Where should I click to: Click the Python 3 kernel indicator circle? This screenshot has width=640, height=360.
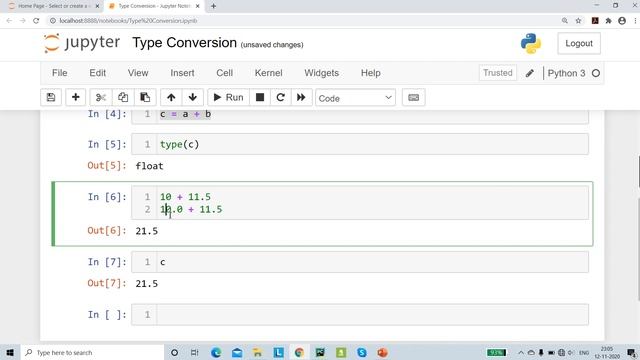pos(596,73)
